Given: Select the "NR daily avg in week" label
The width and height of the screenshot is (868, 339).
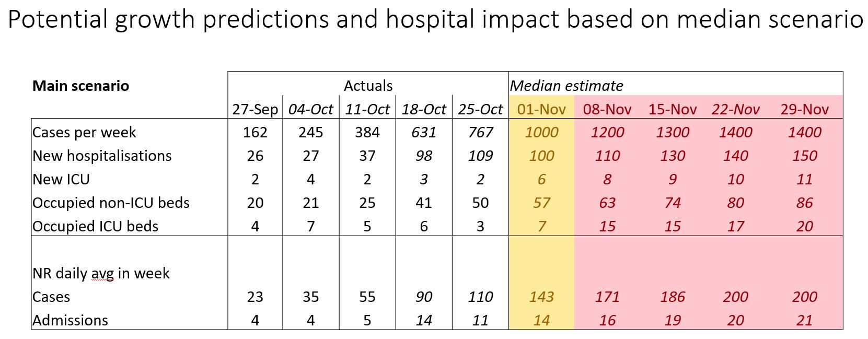Looking at the screenshot, I should (101, 273).
